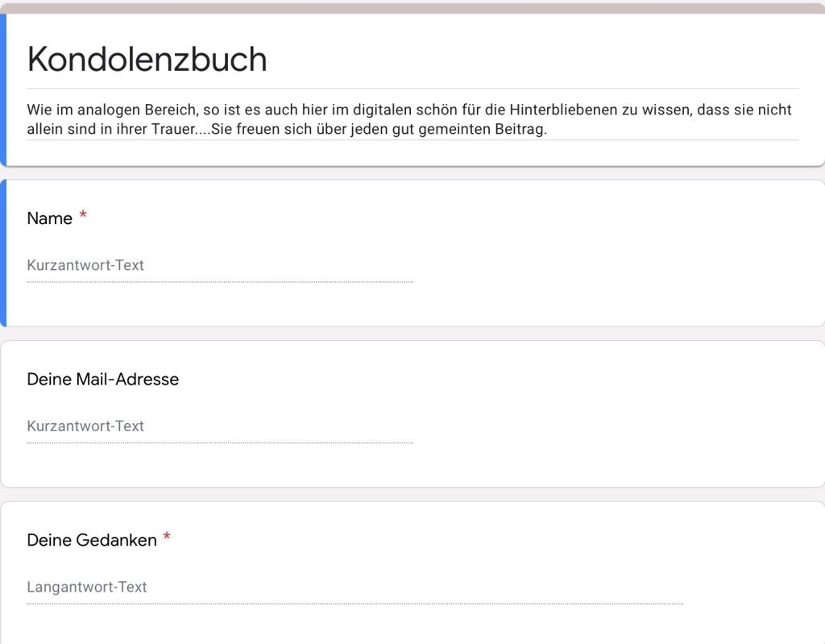Select the "Deine Mail-Adresse" question title
Screen dimensions: 825x644
(x=103, y=379)
